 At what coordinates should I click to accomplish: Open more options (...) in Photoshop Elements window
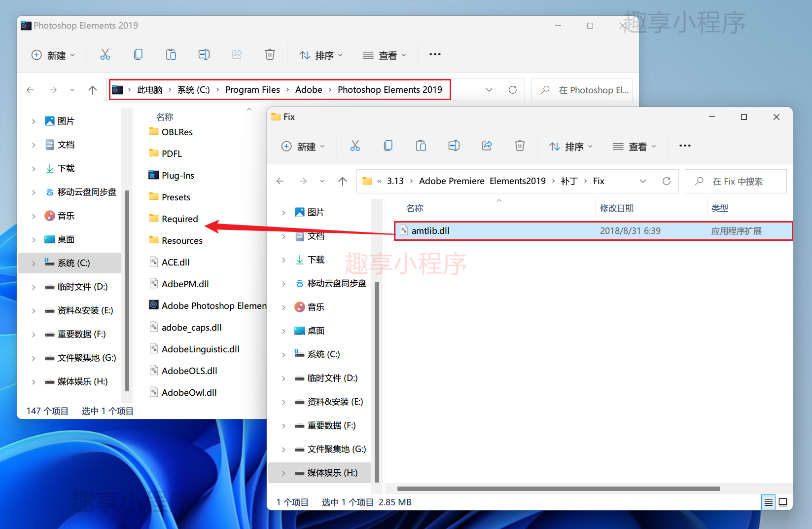[435, 54]
